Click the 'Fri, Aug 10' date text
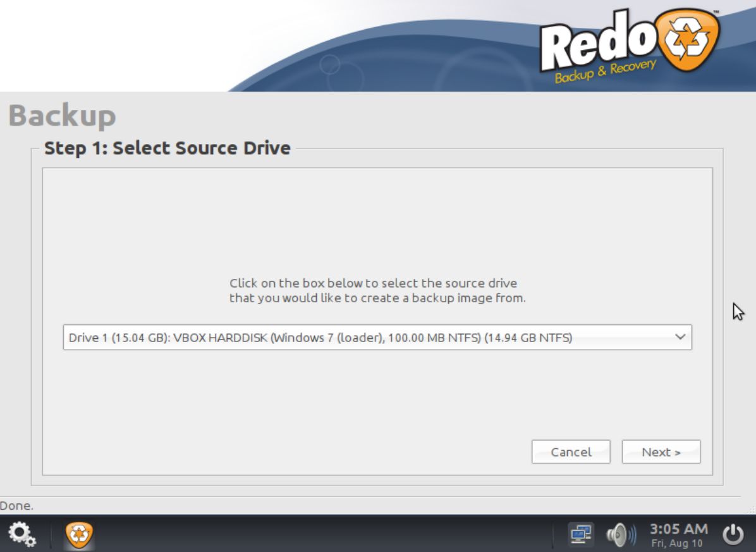 pyautogui.click(x=677, y=543)
